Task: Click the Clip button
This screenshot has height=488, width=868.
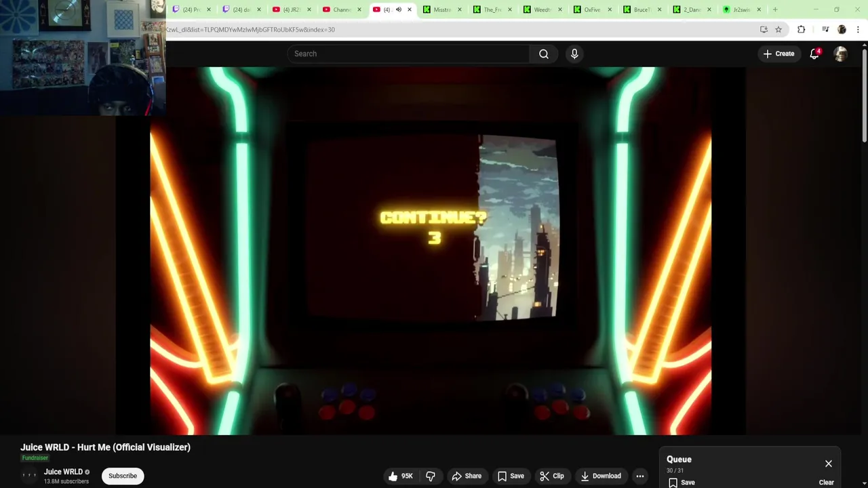Action: [x=552, y=476]
